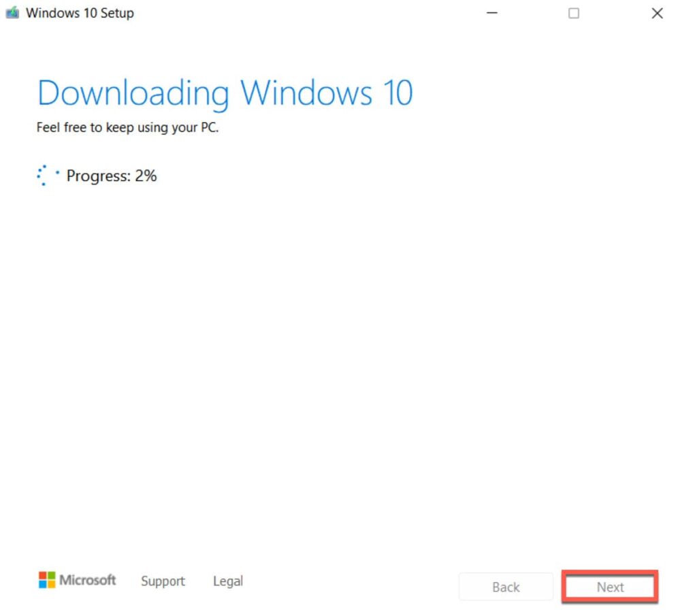This screenshot has height=616, width=697.
Task: Click the "Progress: 2%" text
Action: pyautogui.click(x=112, y=176)
